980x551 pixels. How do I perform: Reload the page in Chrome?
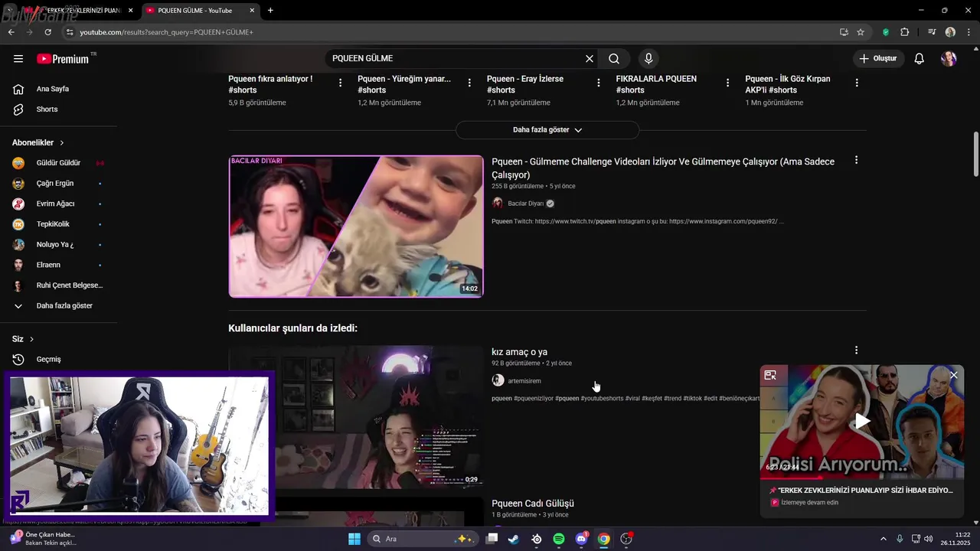pyautogui.click(x=47, y=32)
